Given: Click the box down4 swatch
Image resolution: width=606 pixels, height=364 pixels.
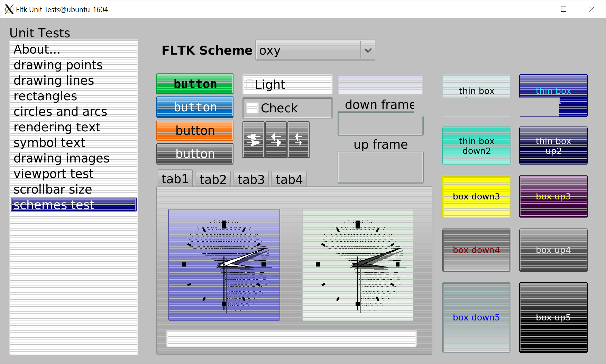Looking at the screenshot, I should pyautogui.click(x=477, y=250).
